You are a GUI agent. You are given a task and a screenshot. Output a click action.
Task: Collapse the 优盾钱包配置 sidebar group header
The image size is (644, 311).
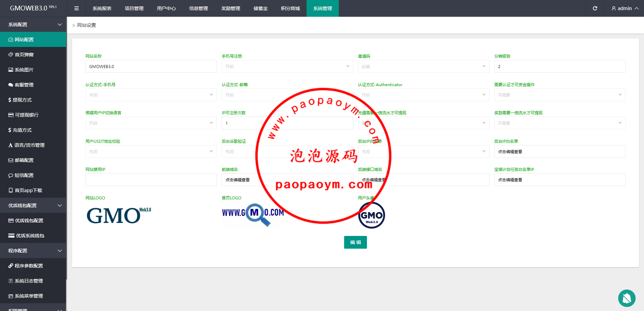tap(33, 205)
